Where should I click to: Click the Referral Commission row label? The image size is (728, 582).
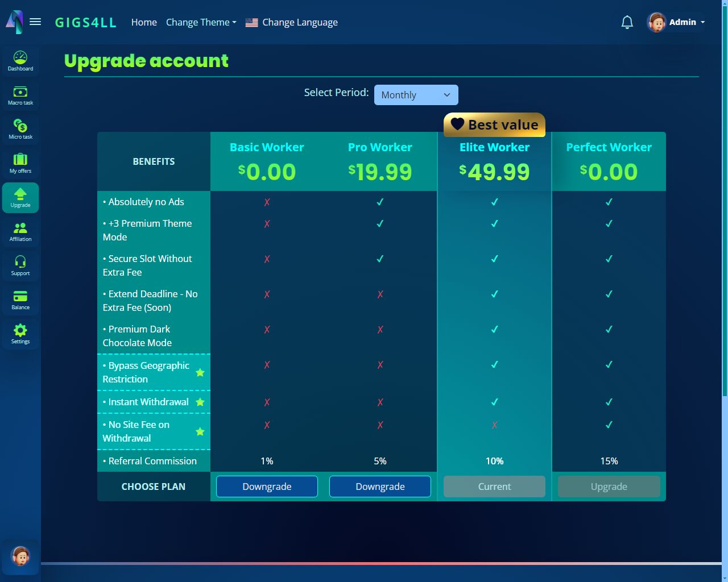[x=150, y=461]
